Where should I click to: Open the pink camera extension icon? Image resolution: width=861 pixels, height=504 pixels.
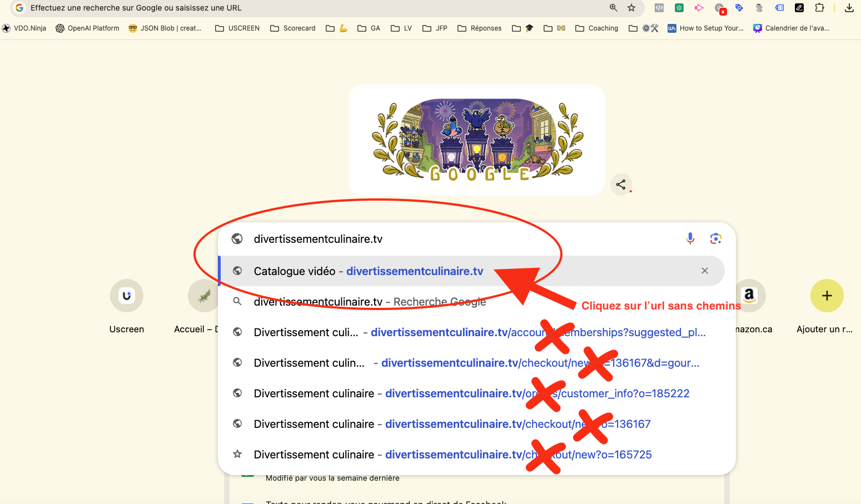pos(699,8)
